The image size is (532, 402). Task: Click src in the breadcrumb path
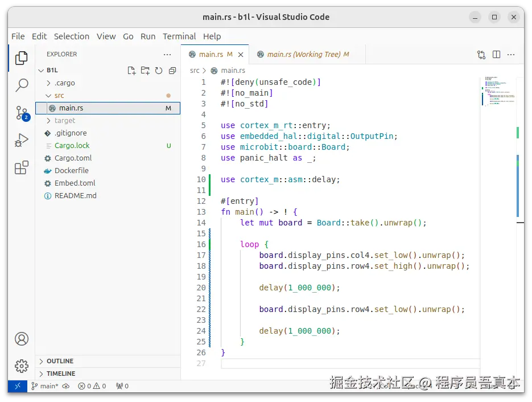(x=195, y=70)
